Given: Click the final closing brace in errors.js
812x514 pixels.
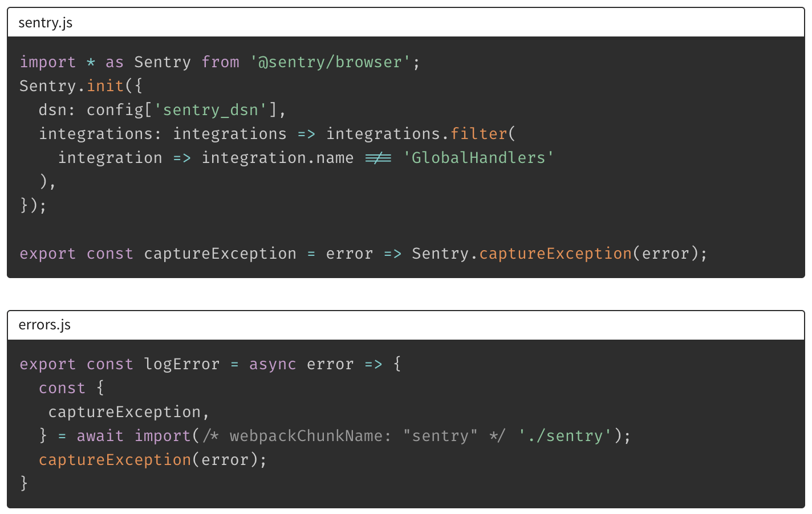Looking at the screenshot, I should pos(24,483).
